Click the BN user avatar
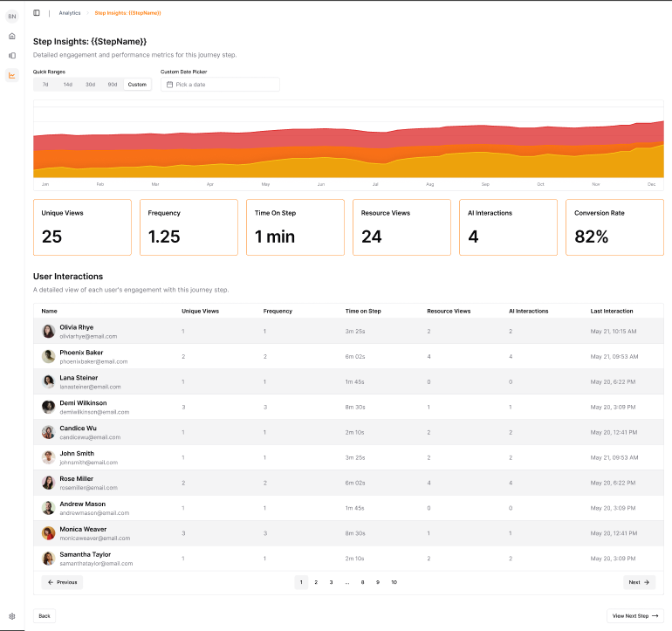Image resolution: width=672 pixels, height=631 pixels. tap(12, 17)
